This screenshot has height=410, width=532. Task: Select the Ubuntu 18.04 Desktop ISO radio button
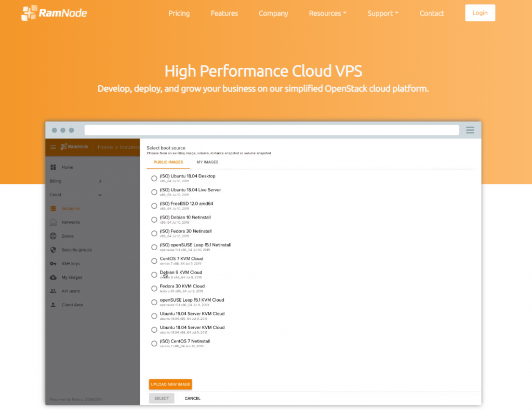click(x=154, y=178)
